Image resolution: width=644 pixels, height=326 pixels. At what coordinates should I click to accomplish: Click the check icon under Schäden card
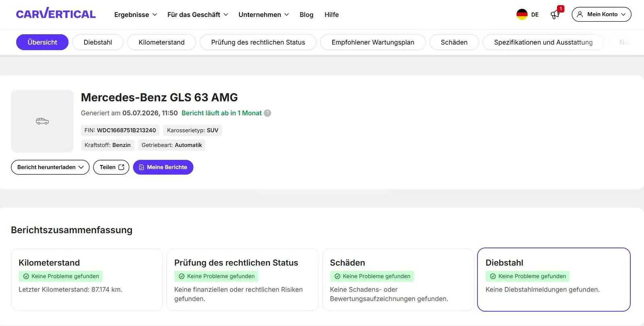337,276
